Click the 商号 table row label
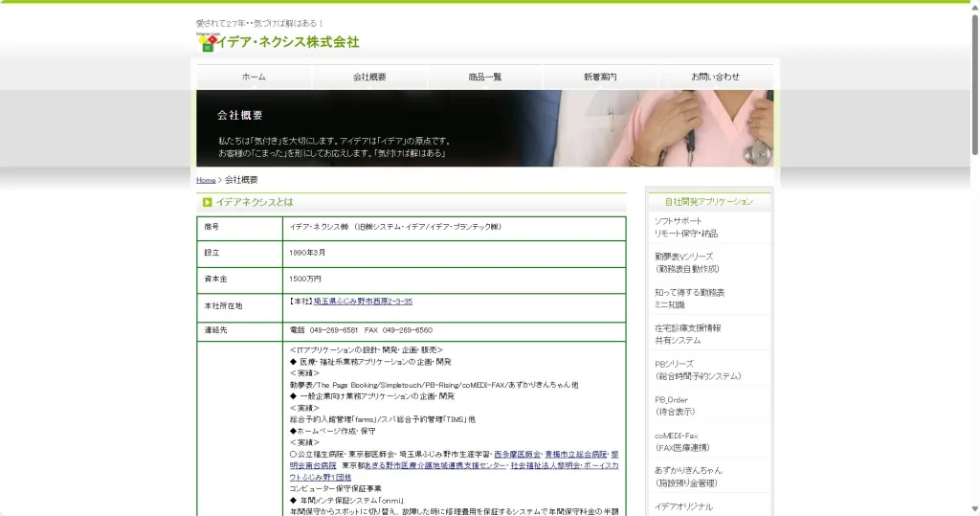This screenshot has height=516, width=980. pyautogui.click(x=212, y=227)
